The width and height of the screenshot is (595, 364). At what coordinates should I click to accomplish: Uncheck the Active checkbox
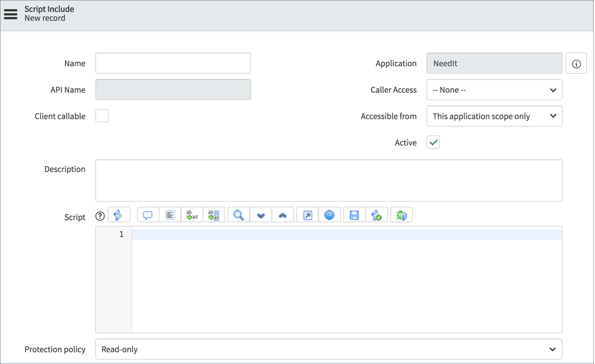coord(433,142)
